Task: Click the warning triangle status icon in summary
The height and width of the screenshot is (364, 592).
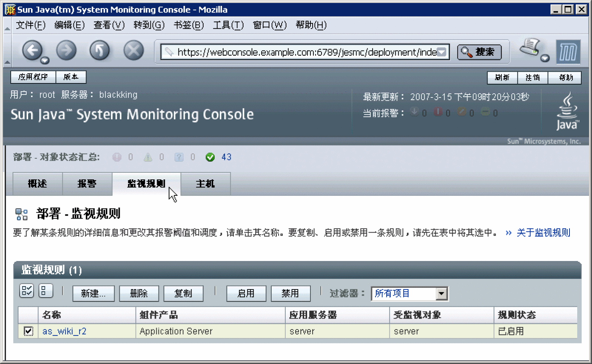Action: [148, 157]
